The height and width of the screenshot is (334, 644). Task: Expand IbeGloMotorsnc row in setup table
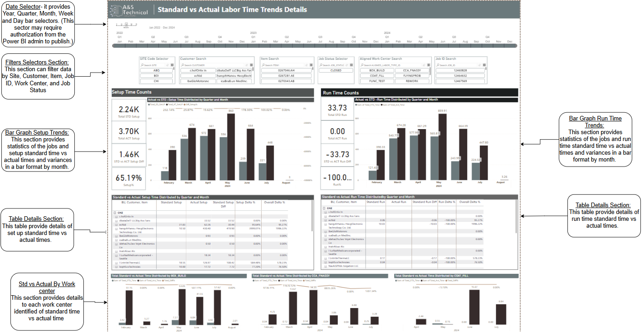point(116,236)
